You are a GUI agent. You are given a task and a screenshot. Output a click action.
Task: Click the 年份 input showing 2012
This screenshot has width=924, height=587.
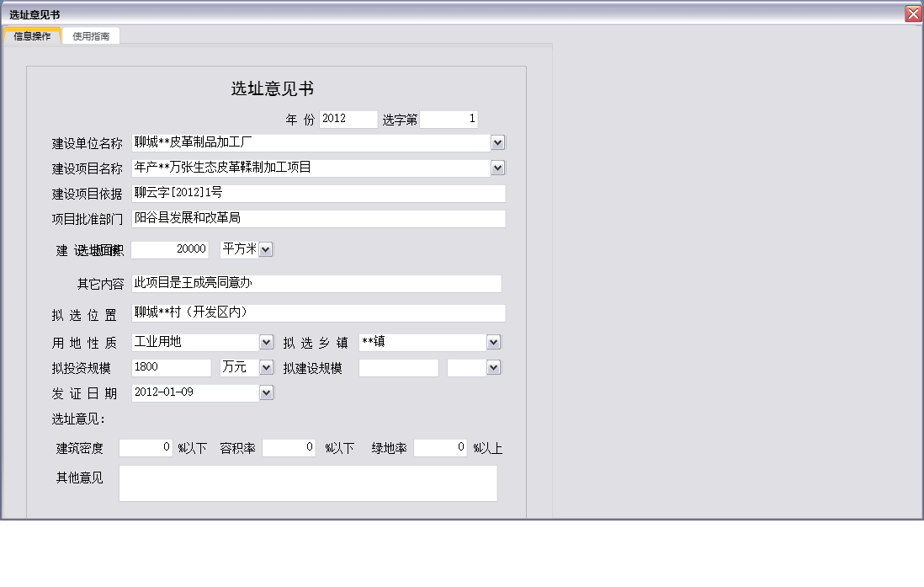tap(348, 119)
